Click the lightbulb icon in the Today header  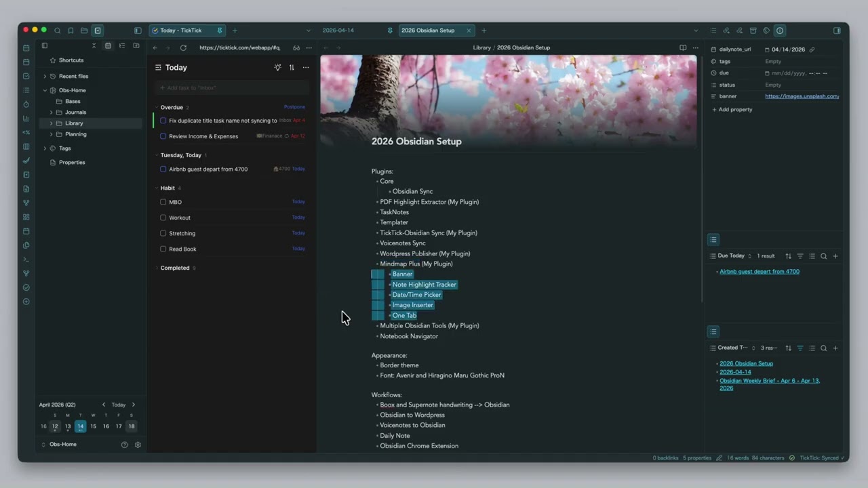point(277,68)
